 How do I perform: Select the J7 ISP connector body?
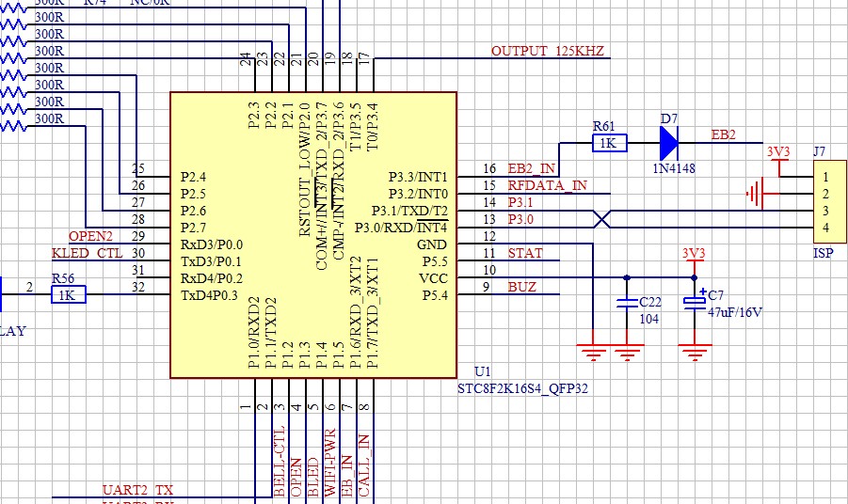point(830,201)
